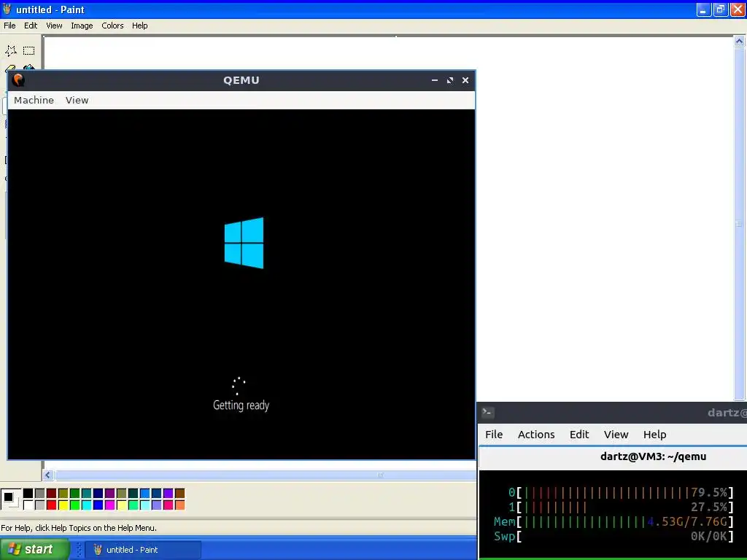Open the View menu in QEMU
Image resolution: width=747 pixels, height=560 pixels.
(x=77, y=100)
